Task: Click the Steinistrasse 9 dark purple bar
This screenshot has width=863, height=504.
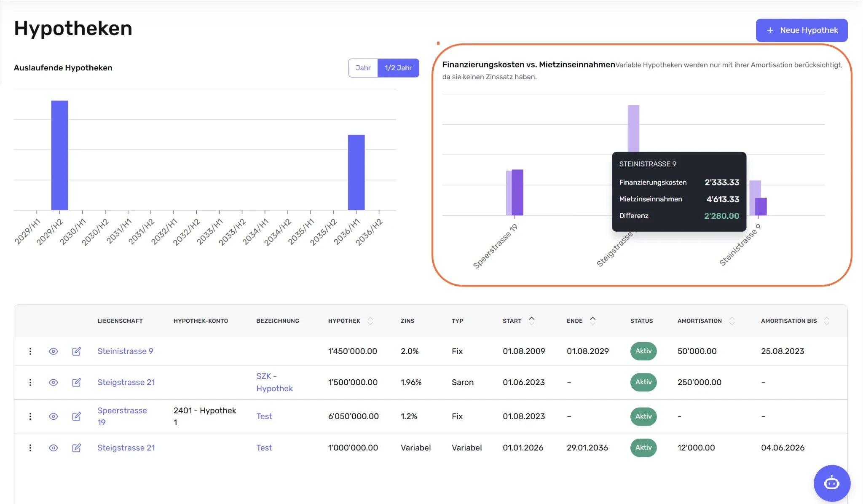Action: [x=761, y=206]
